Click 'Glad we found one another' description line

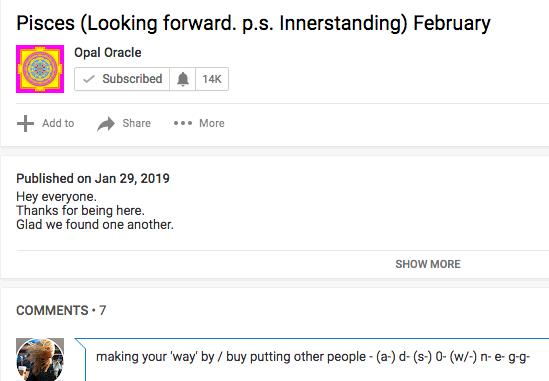tap(95, 224)
